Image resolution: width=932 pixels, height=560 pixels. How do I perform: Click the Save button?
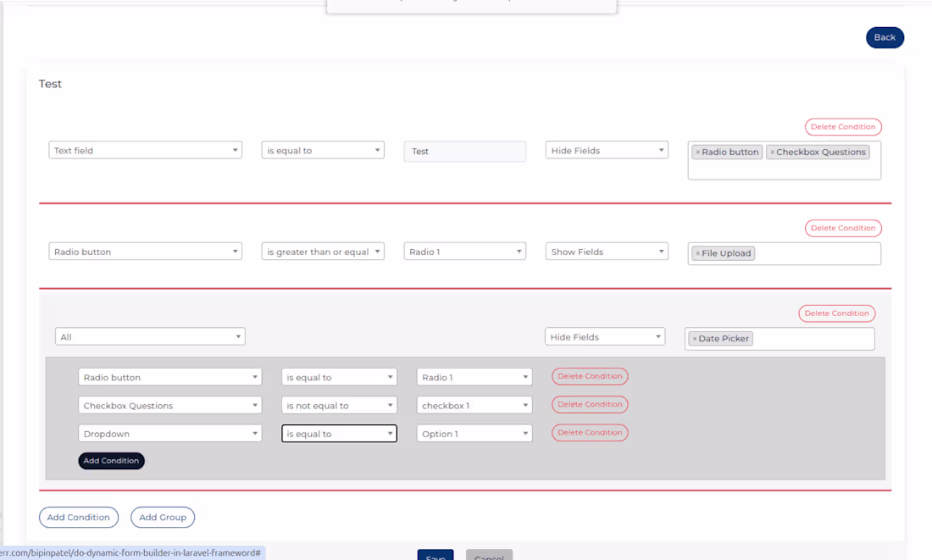[x=435, y=555]
